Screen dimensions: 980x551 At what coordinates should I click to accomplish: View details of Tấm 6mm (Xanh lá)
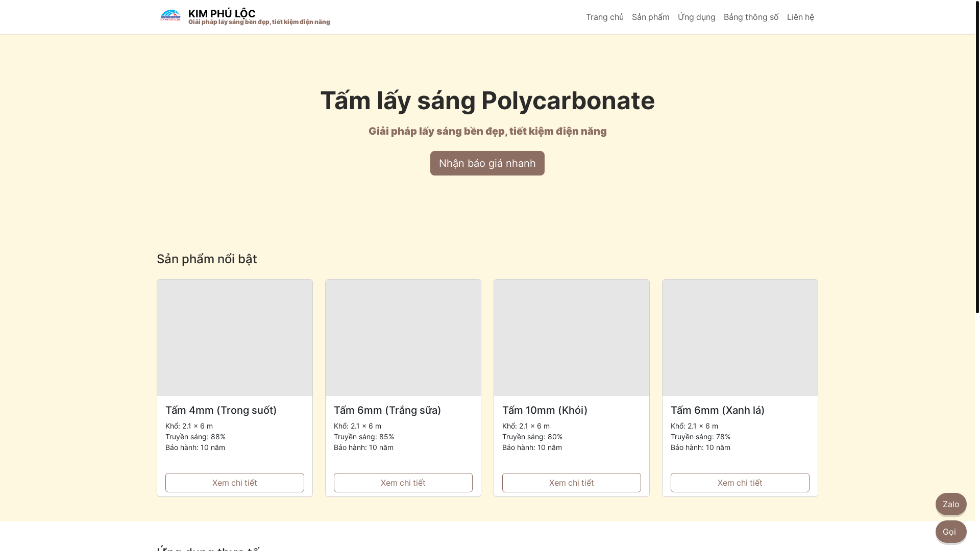point(740,483)
